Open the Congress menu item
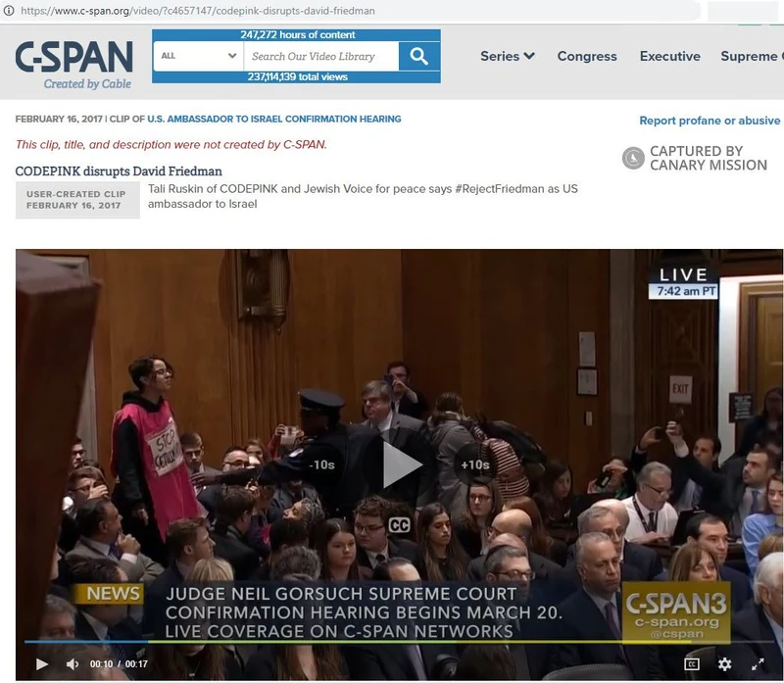 pos(587,56)
